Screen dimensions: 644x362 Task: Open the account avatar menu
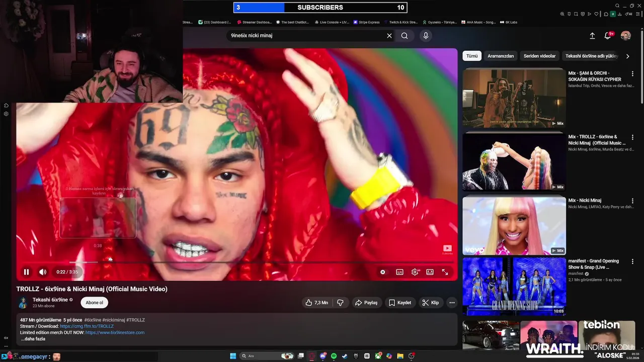pyautogui.click(x=626, y=36)
